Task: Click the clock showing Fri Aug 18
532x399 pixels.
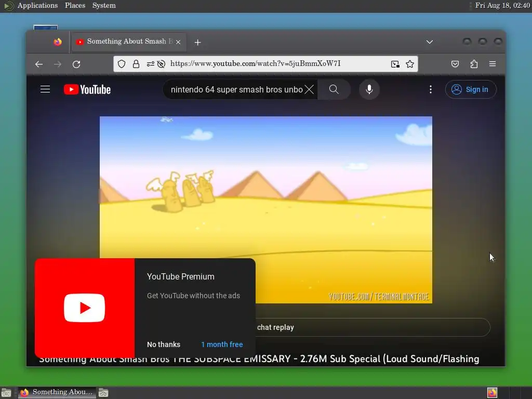Action: [502, 5]
